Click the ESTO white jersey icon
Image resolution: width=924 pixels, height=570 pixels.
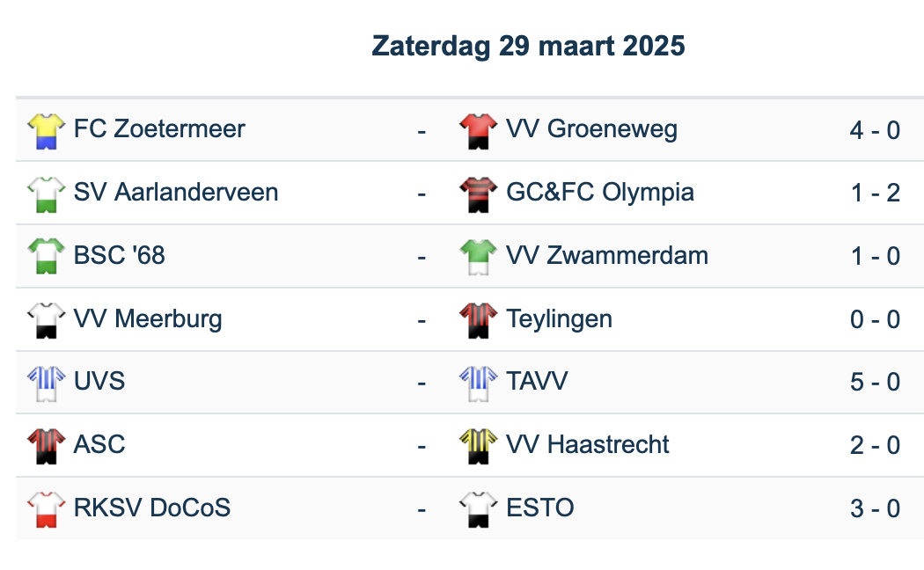(478, 508)
